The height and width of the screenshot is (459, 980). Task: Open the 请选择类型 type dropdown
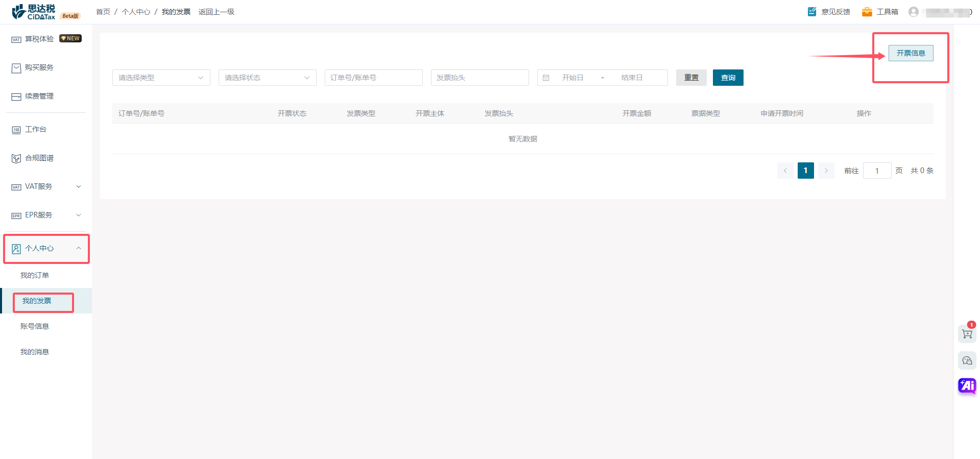(161, 78)
